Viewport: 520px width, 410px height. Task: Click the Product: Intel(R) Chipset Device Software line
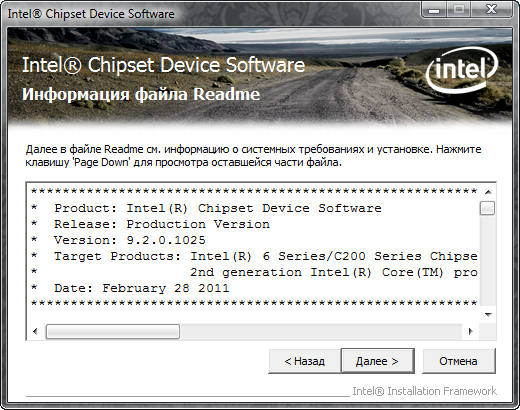[x=217, y=208]
